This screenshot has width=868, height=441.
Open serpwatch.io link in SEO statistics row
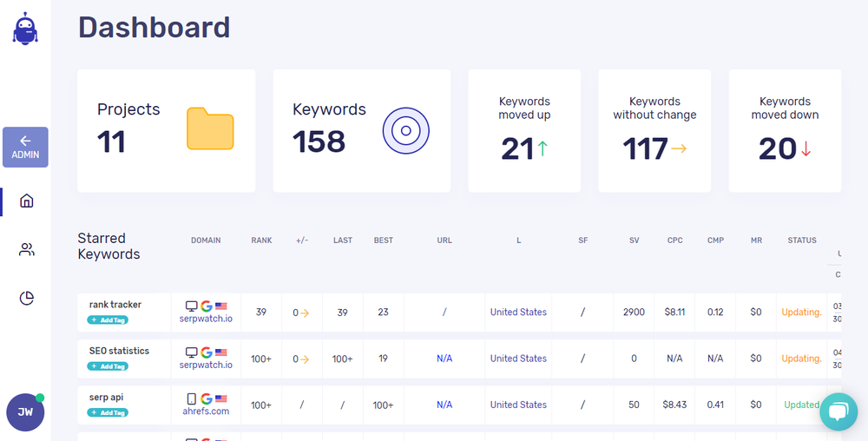(x=206, y=365)
